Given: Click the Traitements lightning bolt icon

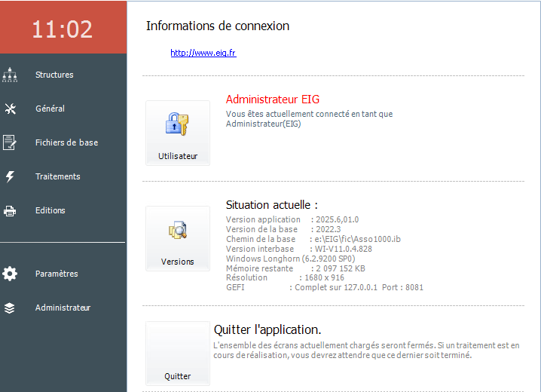Looking at the screenshot, I should click(x=10, y=176).
